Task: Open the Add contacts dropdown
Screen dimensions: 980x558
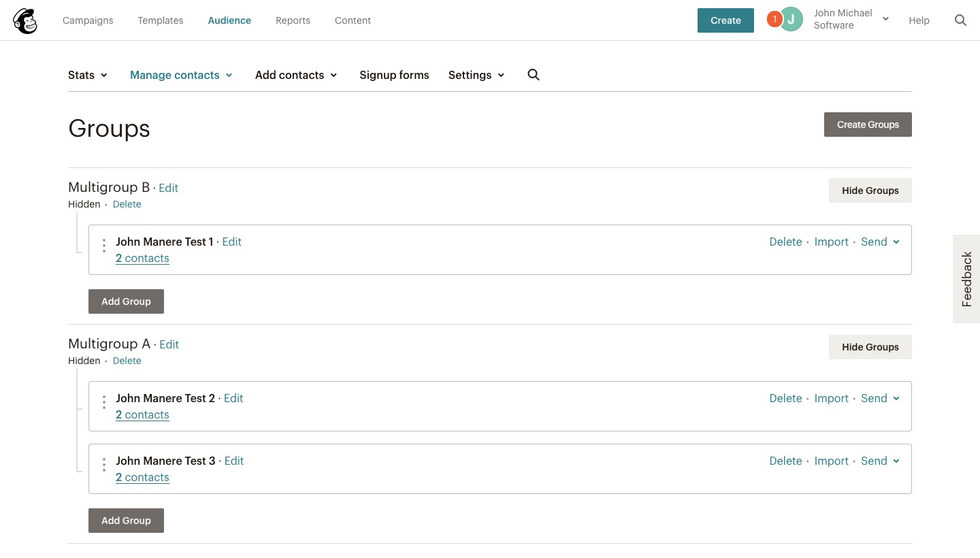Action: pos(296,75)
